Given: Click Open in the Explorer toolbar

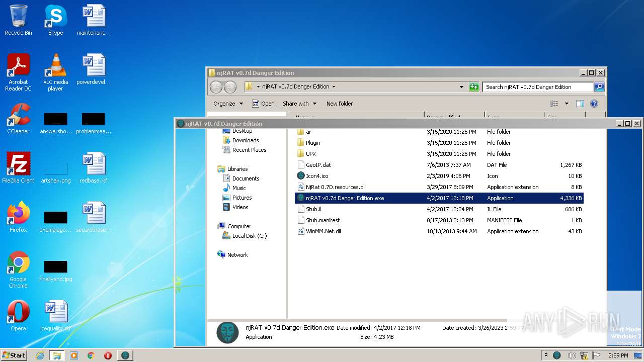Looking at the screenshot, I should pos(263,104).
